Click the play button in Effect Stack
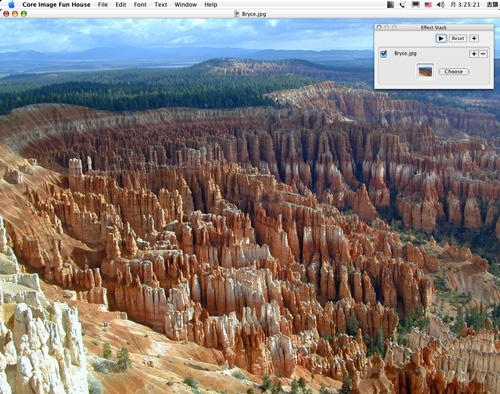500x394 pixels. [441, 38]
